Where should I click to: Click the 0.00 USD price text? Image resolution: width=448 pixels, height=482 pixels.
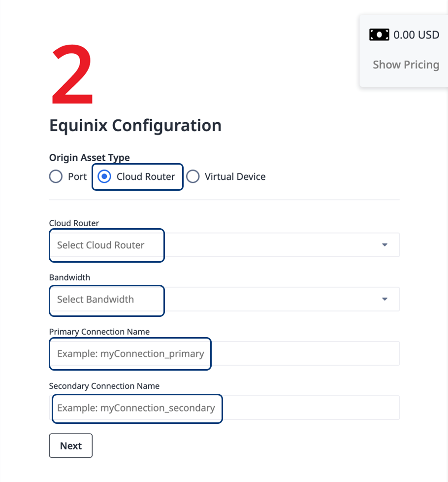416,34
